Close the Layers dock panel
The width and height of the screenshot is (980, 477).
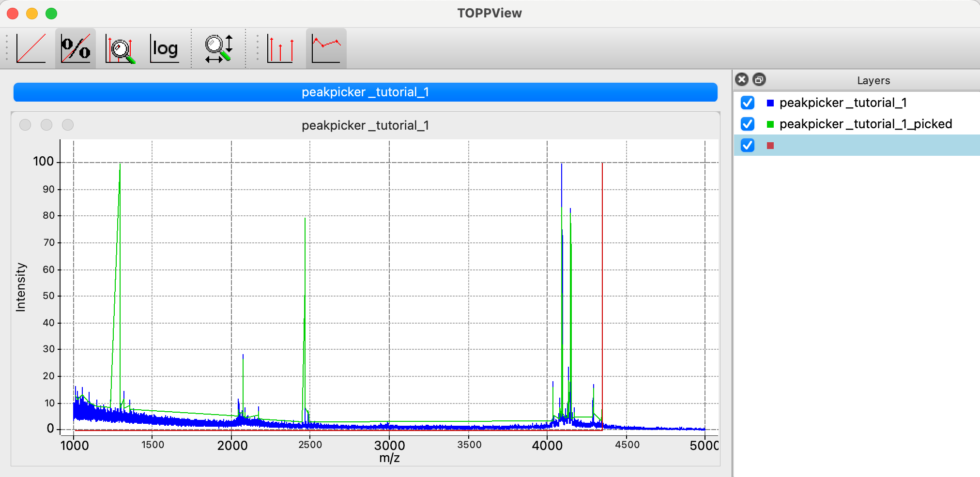point(742,79)
